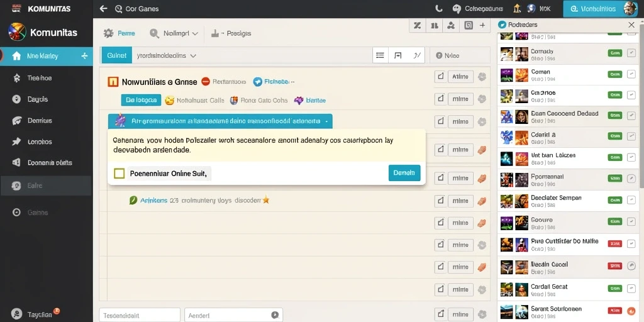Click the Denein button in the popup

click(404, 173)
